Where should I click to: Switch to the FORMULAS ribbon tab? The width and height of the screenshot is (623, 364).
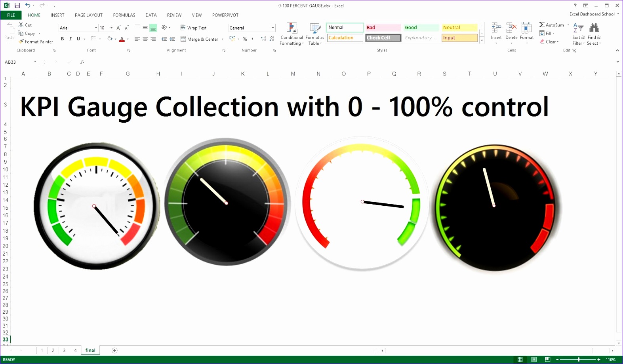(124, 15)
